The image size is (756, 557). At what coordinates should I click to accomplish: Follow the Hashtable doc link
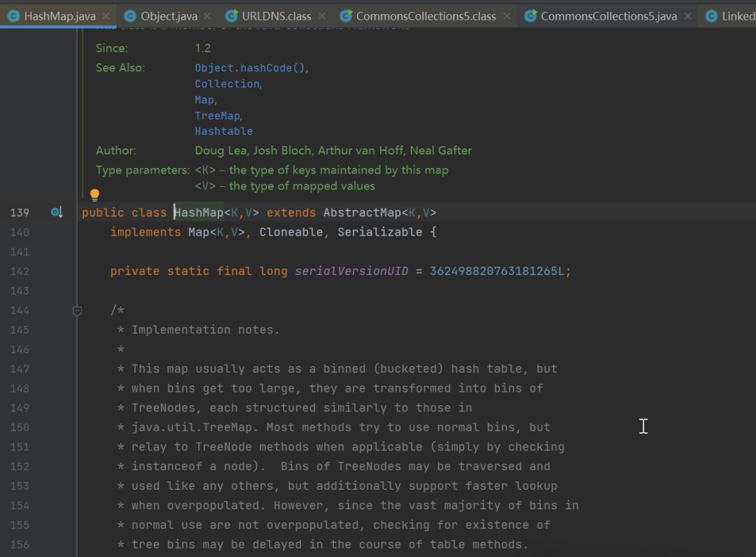pos(224,131)
